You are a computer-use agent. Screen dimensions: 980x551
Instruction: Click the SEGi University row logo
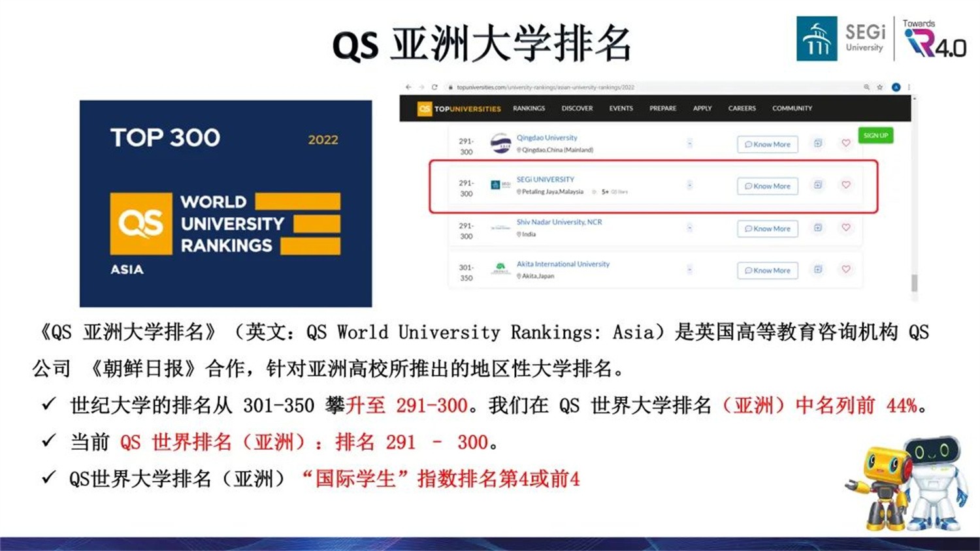(500, 185)
